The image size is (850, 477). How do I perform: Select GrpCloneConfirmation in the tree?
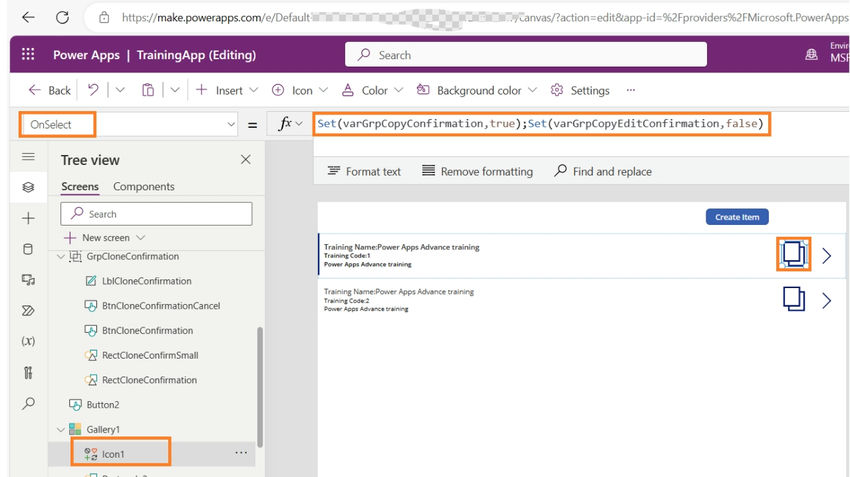(x=132, y=256)
